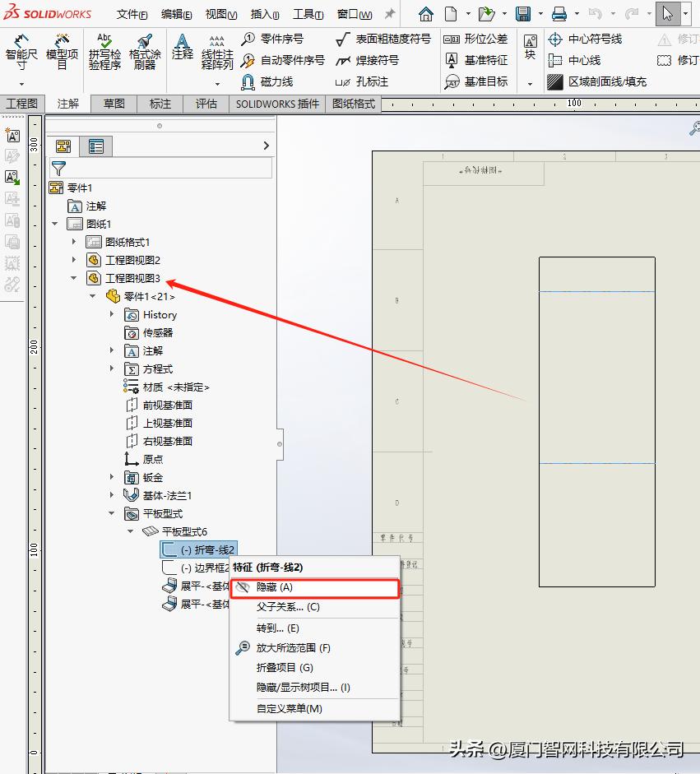Image resolution: width=700 pixels, height=774 pixels.
Task: Pin the menu bar with pushpin
Action: [x=390, y=14]
